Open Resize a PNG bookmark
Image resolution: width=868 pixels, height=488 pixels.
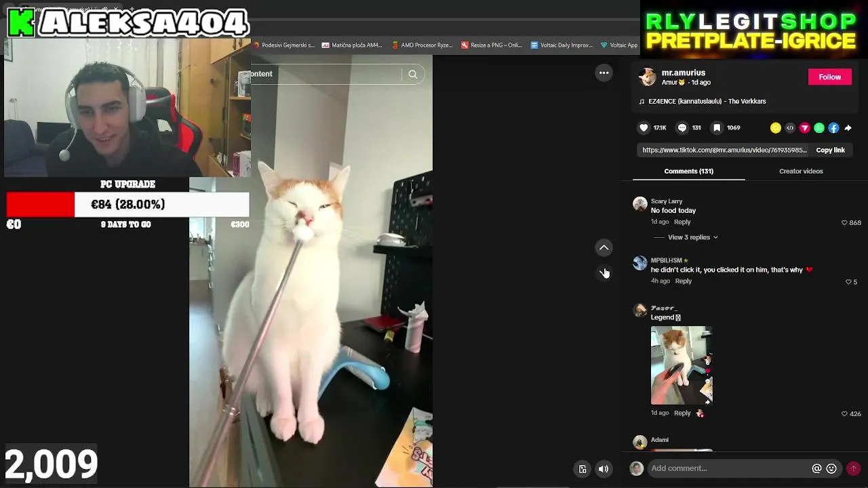(492, 45)
